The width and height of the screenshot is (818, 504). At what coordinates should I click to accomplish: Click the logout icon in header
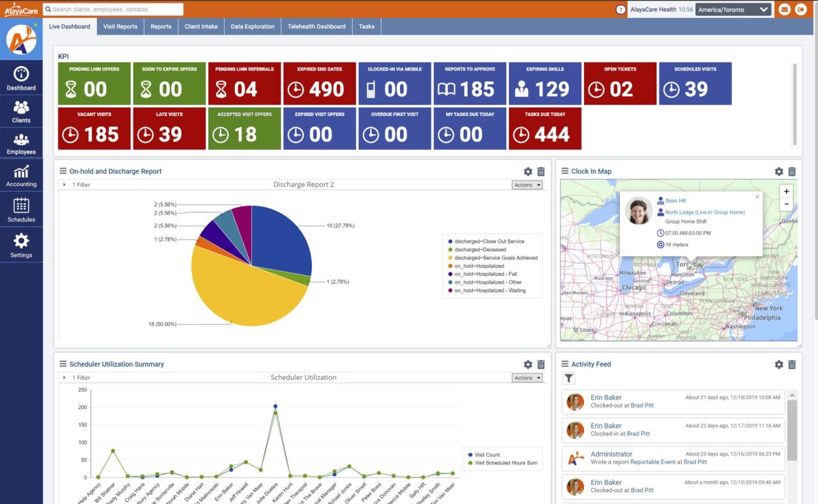click(x=801, y=10)
